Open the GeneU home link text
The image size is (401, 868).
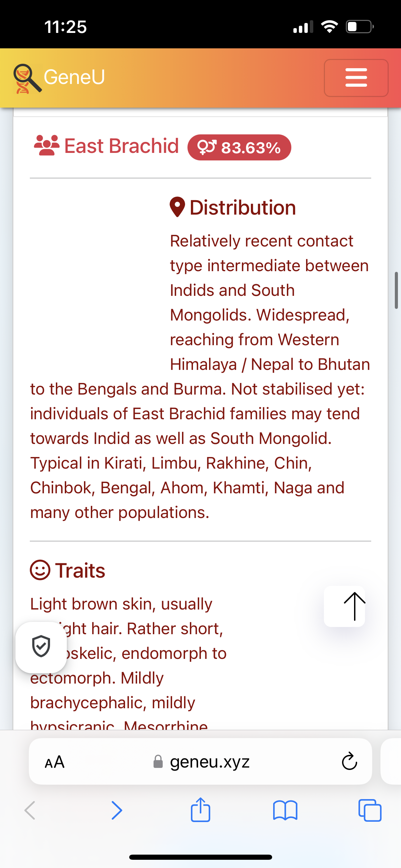tap(74, 77)
